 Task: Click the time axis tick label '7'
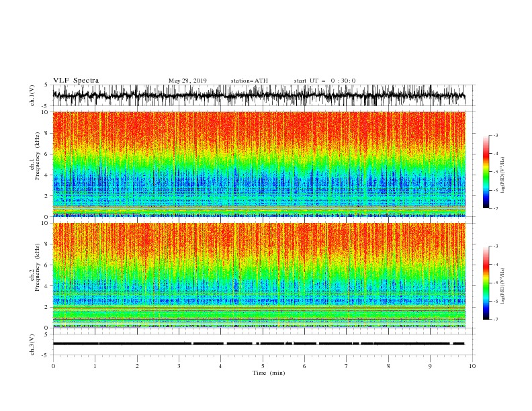(347, 366)
